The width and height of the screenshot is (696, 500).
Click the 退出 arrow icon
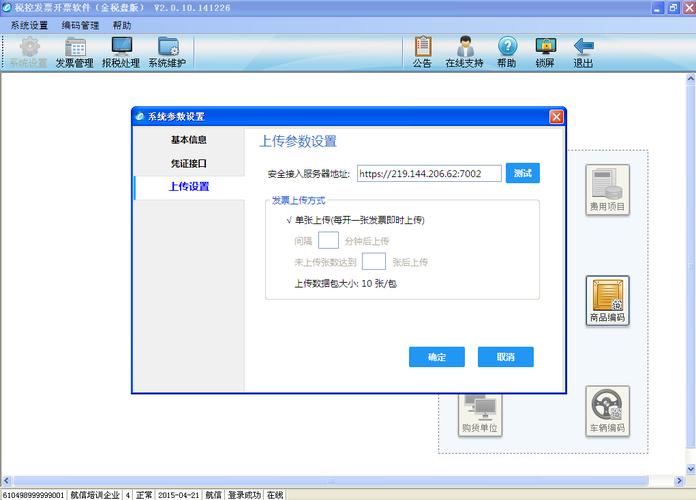point(583,52)
